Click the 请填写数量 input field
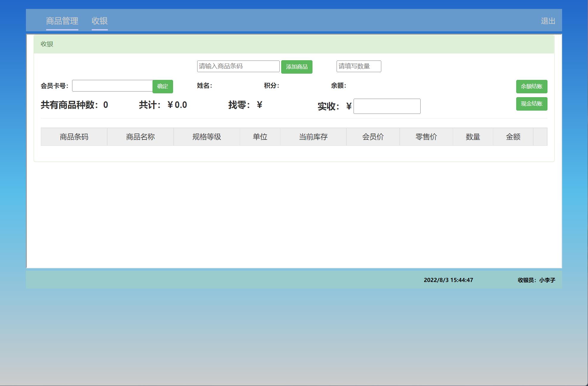This screenshot has width=588, height=386. point(358,66)
